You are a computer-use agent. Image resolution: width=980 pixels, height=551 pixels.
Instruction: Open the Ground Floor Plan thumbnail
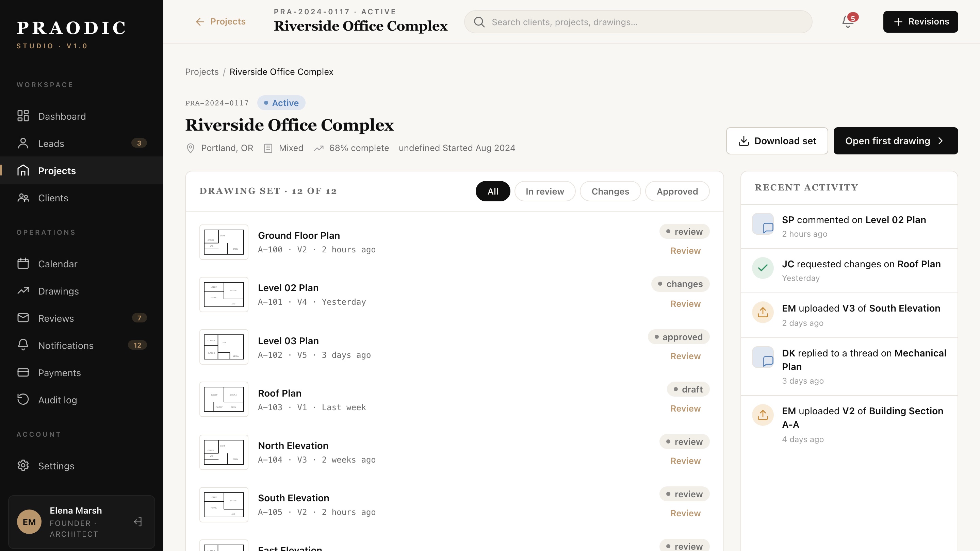tap(224, 242)
